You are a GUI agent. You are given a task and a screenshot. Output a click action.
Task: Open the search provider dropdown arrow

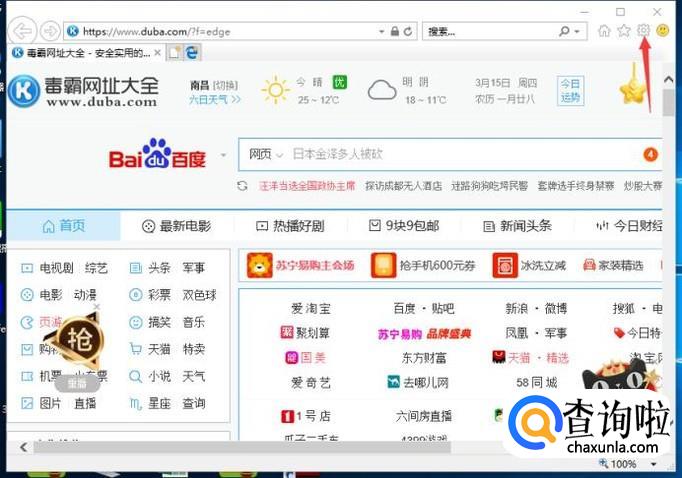coord(577,32)
